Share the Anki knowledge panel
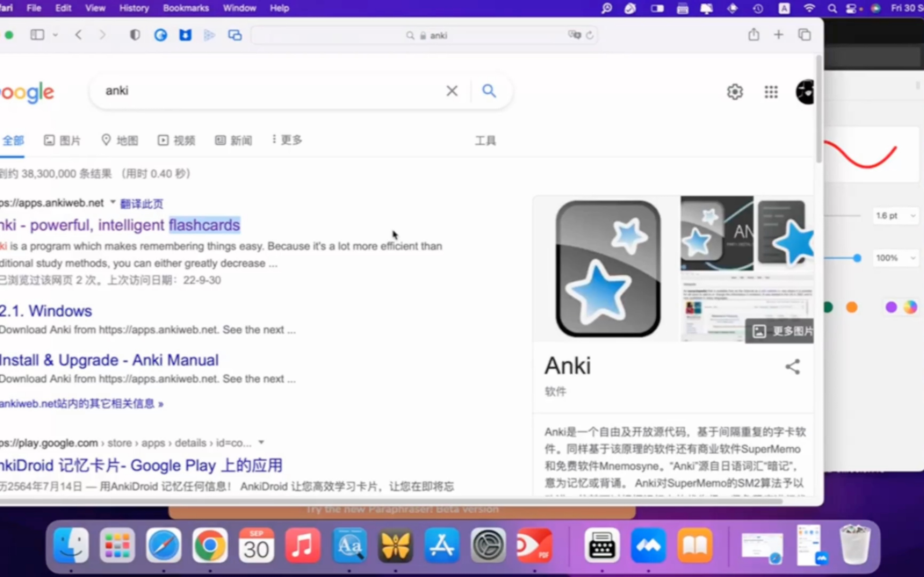 [792, 367]
